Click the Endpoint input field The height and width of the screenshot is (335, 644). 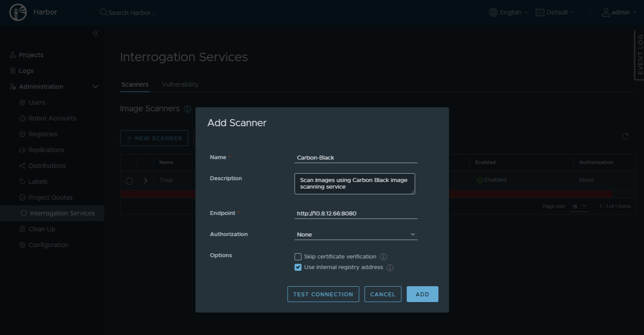click(x=355, y=214)
